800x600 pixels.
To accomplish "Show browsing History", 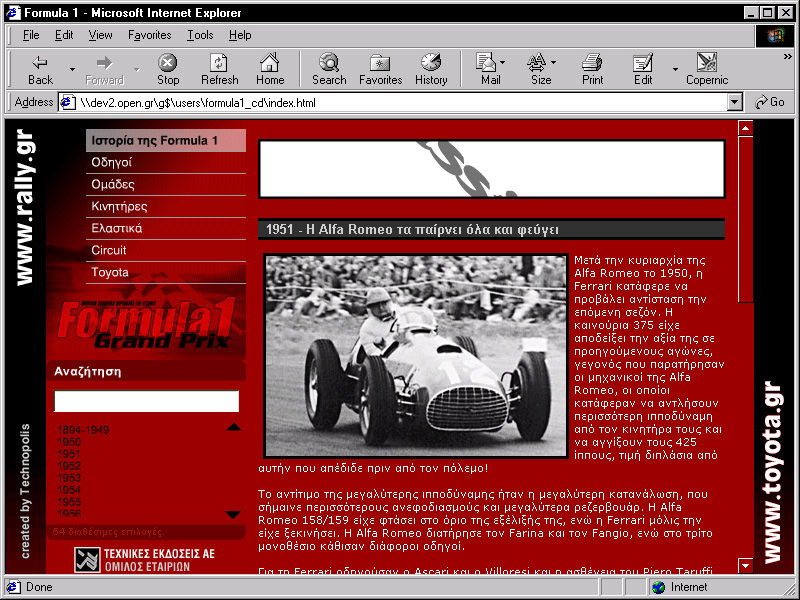I will [x=431, y=69].
